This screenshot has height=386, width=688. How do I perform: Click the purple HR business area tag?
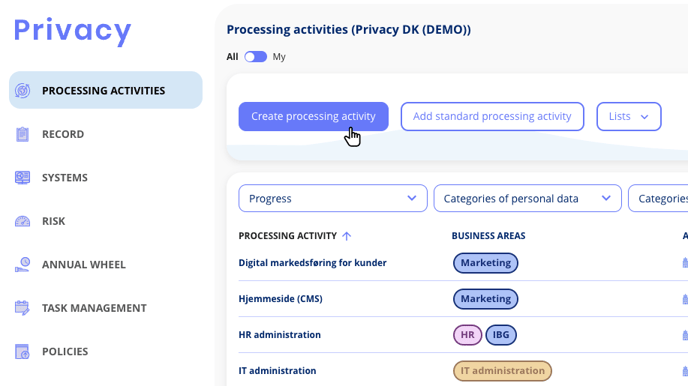467,335
